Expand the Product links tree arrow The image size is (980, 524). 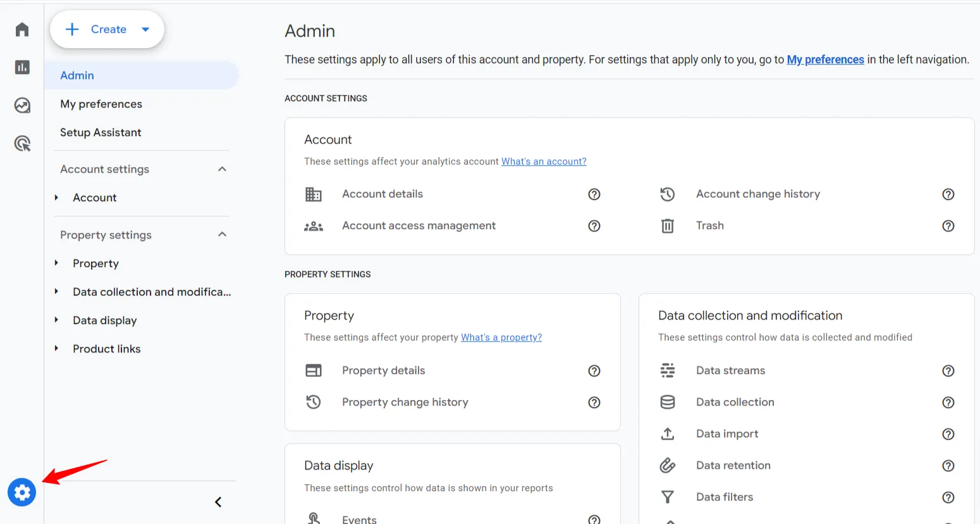56,349
